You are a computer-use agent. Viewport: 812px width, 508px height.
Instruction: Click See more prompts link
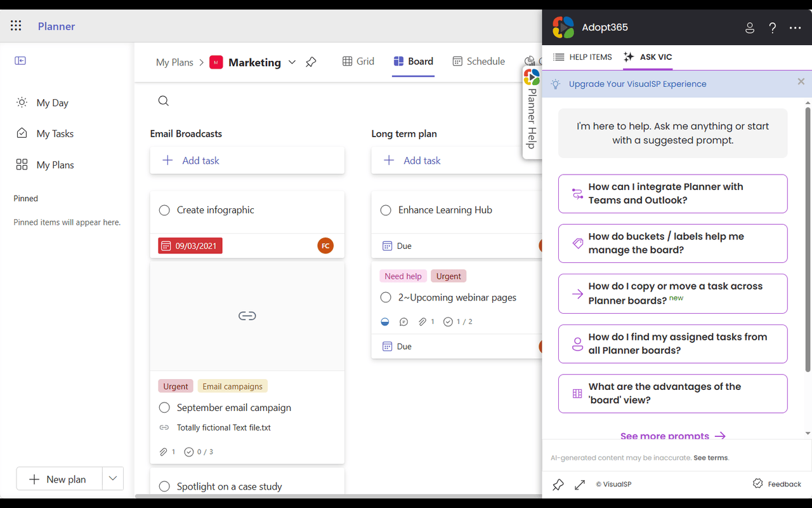point(673,436)
